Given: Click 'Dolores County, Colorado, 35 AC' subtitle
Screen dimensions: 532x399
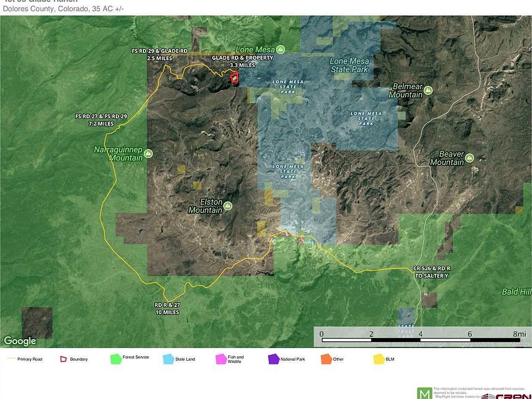Looking at the screenshot, I should (x=63, y=9).
